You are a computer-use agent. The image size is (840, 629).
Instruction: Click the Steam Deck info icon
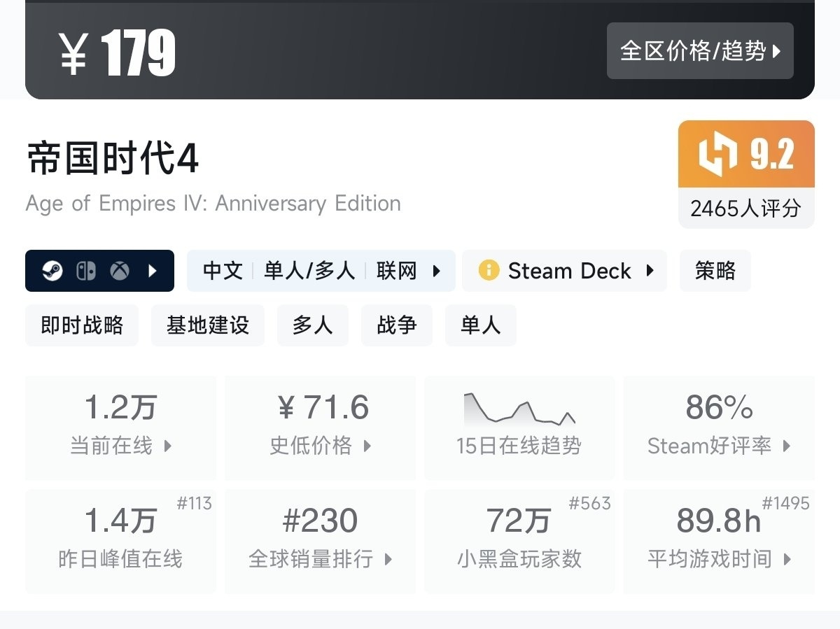click(489, 271)
